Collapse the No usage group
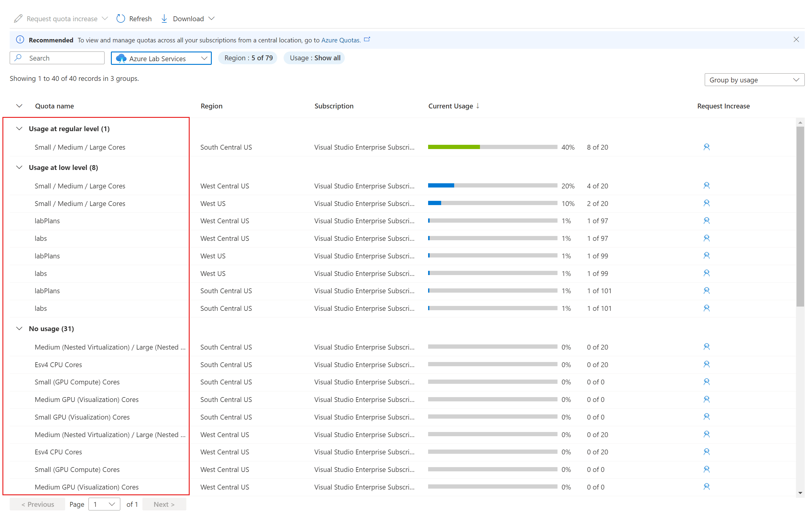This screenshot has width=812, height=518. 19,329
